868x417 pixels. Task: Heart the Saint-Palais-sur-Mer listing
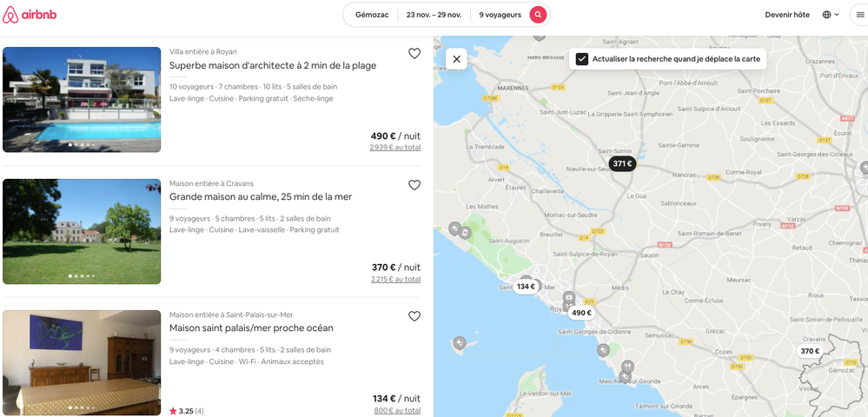414,316
